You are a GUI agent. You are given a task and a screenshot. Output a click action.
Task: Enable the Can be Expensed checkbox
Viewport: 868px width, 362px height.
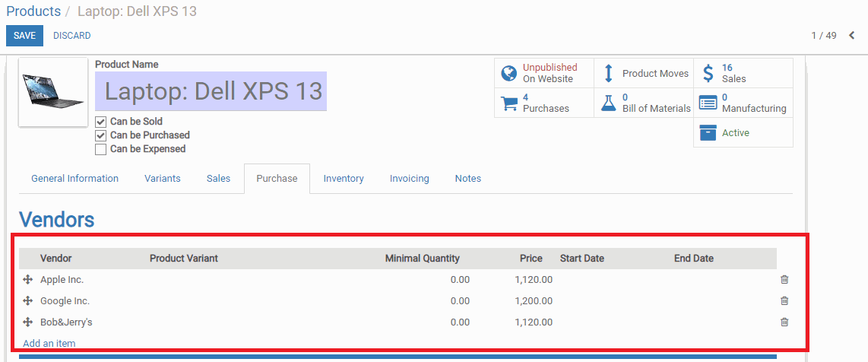coord(100,150)
